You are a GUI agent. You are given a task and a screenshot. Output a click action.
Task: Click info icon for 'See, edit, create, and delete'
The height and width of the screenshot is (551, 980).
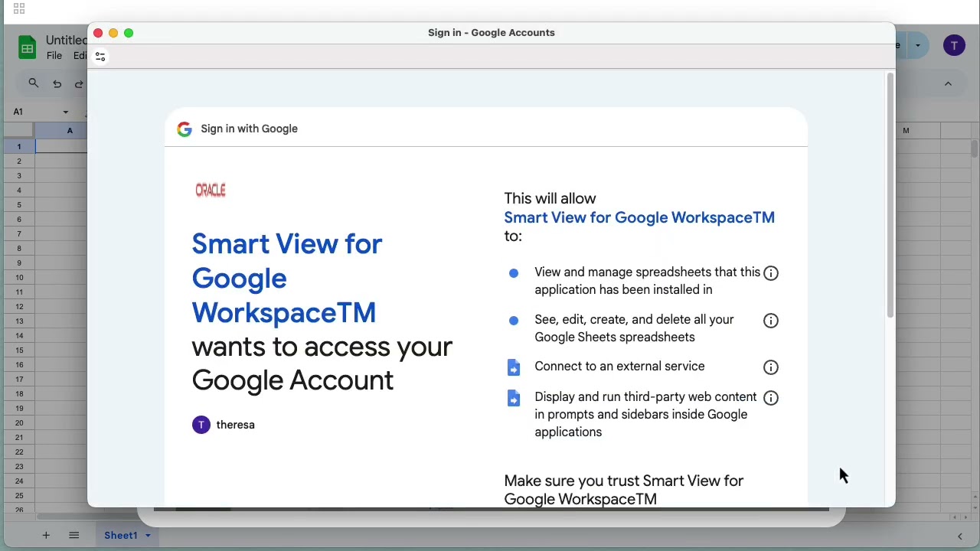coord(771,321)
